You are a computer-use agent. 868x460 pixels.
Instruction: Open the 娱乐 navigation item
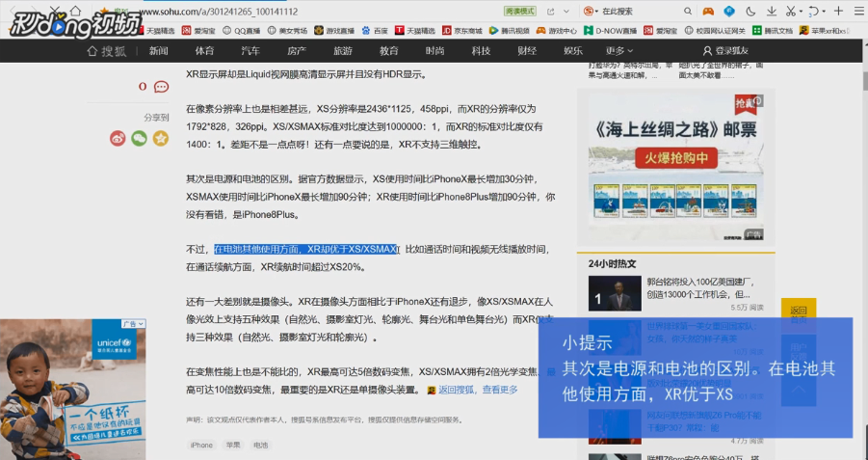click(573, 51)
